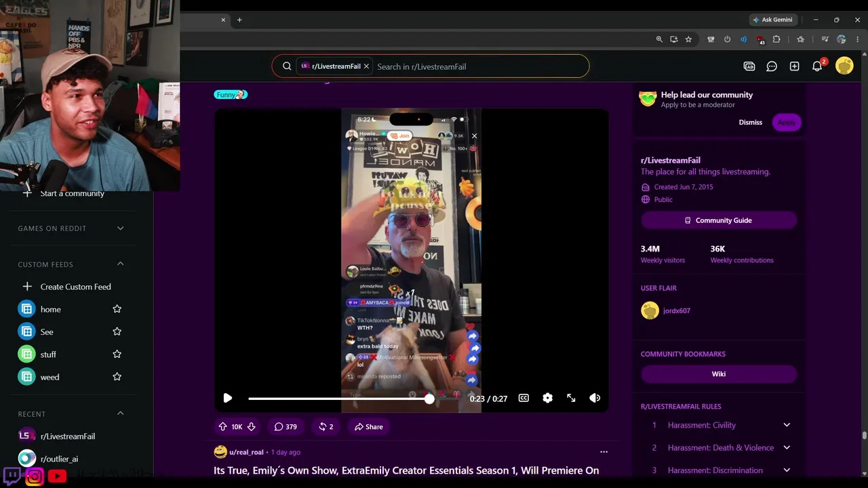Favorite the See custom feed star

117,331
